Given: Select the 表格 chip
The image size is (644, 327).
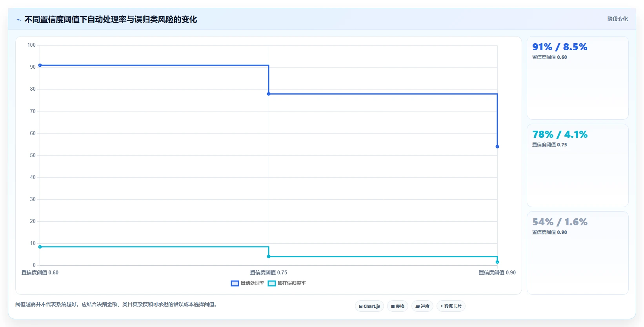Looking at the screenshot, I should pos(398,306).
